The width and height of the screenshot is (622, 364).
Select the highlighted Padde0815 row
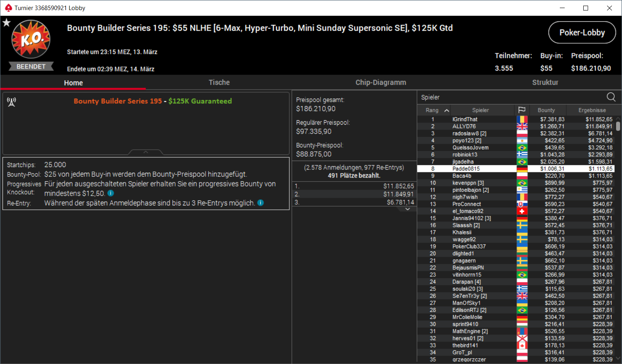coord(516,169)
